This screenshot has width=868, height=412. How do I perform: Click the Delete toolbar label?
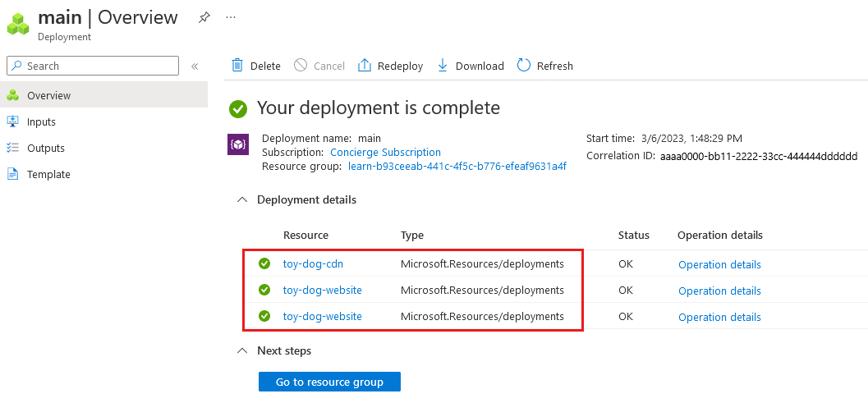tap(265, 66)
